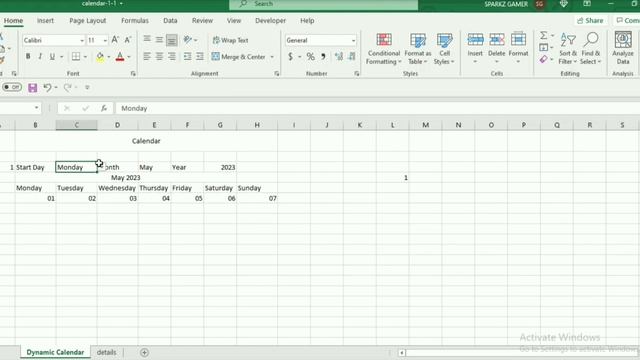This screenshot has height=360, width=640.
Task: Click the Search box in title bar
Action: click(x=324, y=4)
